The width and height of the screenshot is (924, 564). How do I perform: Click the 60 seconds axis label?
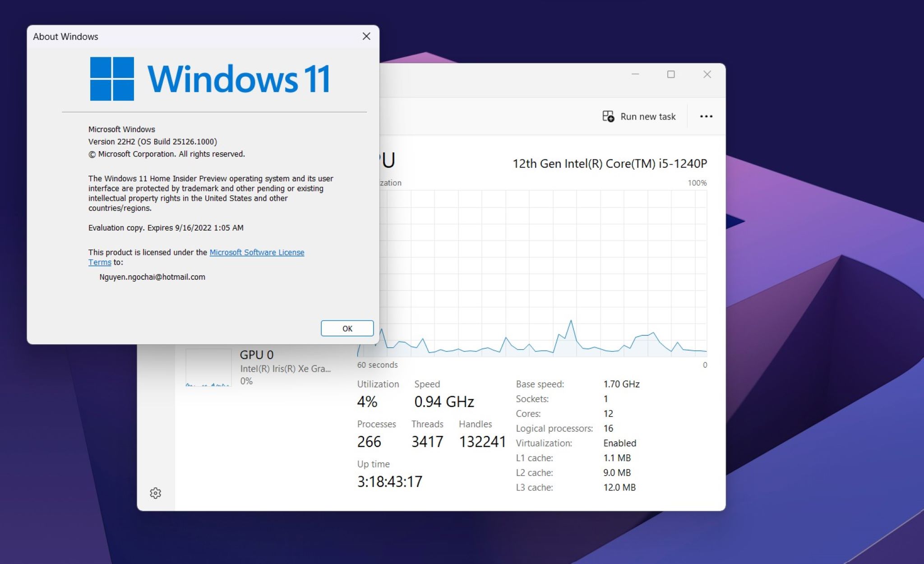click(377, 365)
